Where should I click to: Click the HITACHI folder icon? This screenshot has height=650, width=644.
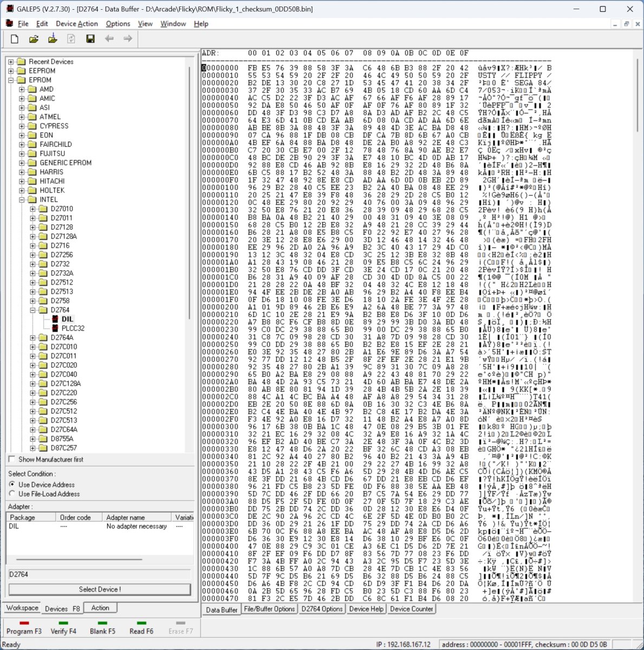[32, 181]
